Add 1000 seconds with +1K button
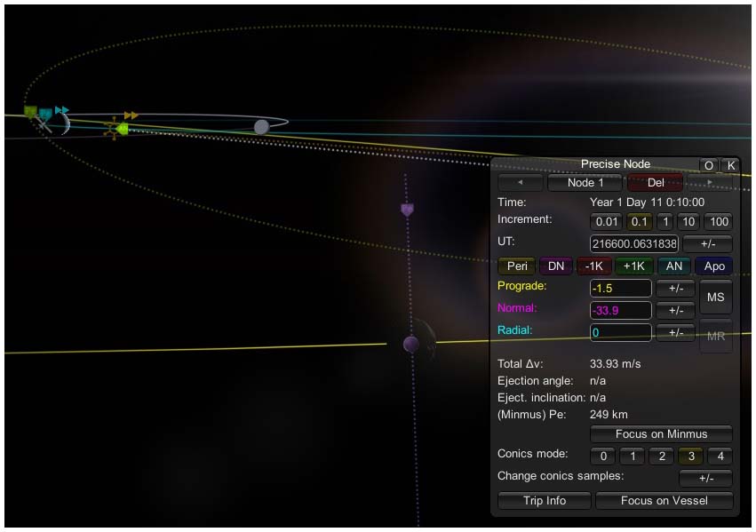Screen dimensions: 756x532 pyautogui.click(x=634, y=266)
